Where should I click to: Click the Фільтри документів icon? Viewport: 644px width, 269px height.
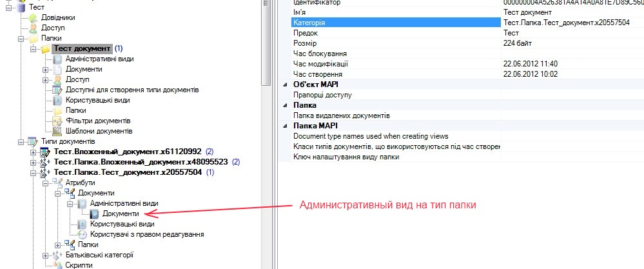pos(57,121)
